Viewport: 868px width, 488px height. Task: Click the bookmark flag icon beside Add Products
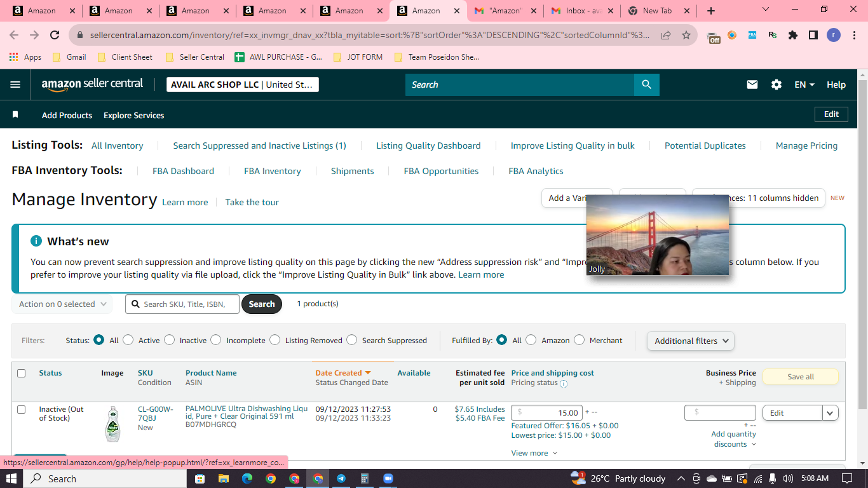click(15, 115)
